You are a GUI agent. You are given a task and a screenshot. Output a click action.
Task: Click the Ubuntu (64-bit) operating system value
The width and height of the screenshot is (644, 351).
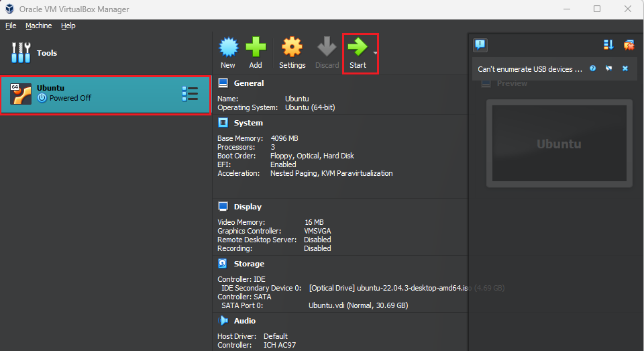click(x=310, y=107)
